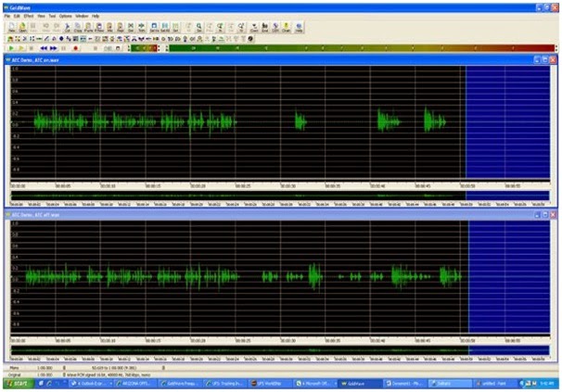The image size is (562, 392).
Task: Open the File menu
Action: point(7,16)
